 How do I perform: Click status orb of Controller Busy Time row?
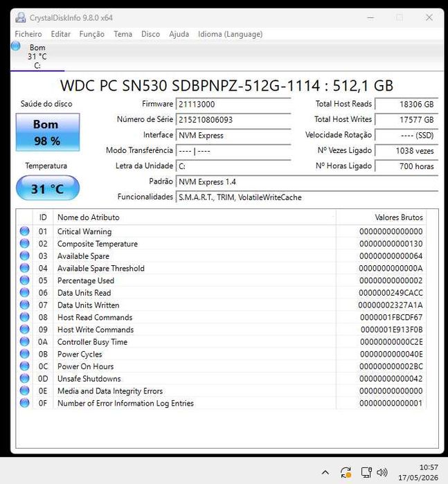pos(25,341)
